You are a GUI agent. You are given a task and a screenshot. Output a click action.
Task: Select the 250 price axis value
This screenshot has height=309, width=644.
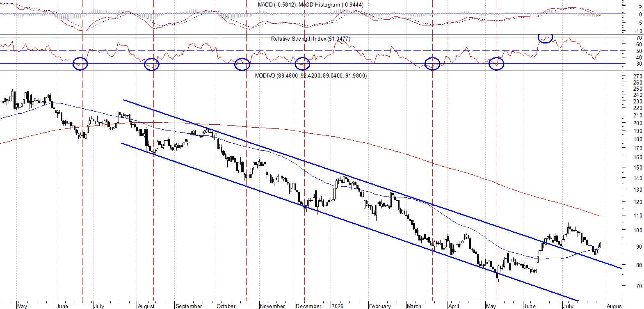point(638,89)
